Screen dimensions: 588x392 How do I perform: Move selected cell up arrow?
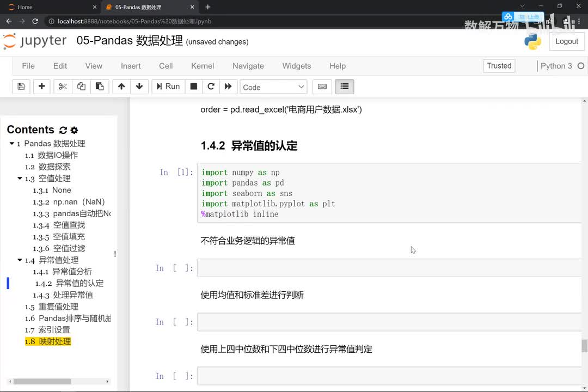(x=121, y=87)
